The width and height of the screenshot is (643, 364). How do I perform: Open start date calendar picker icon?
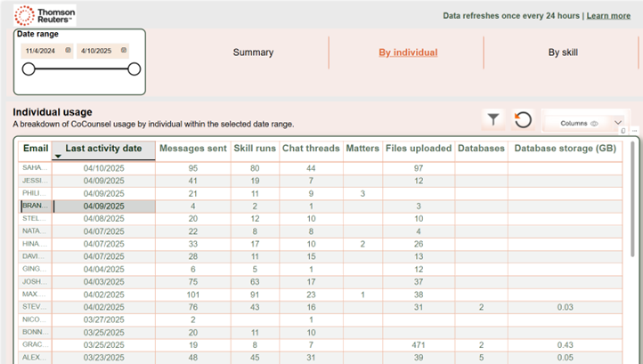point(69,51)
